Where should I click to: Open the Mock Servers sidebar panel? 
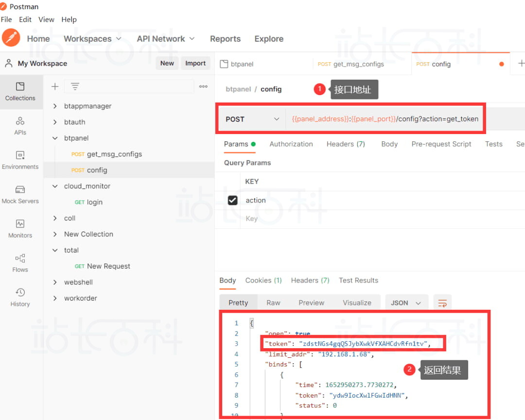tap(20, 195)
